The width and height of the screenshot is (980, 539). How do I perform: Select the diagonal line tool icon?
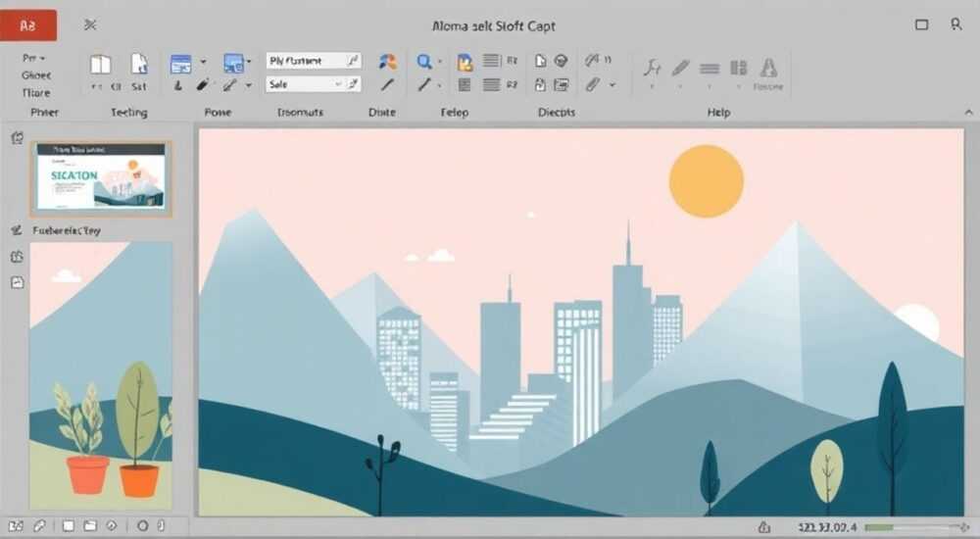click(425, 84)
